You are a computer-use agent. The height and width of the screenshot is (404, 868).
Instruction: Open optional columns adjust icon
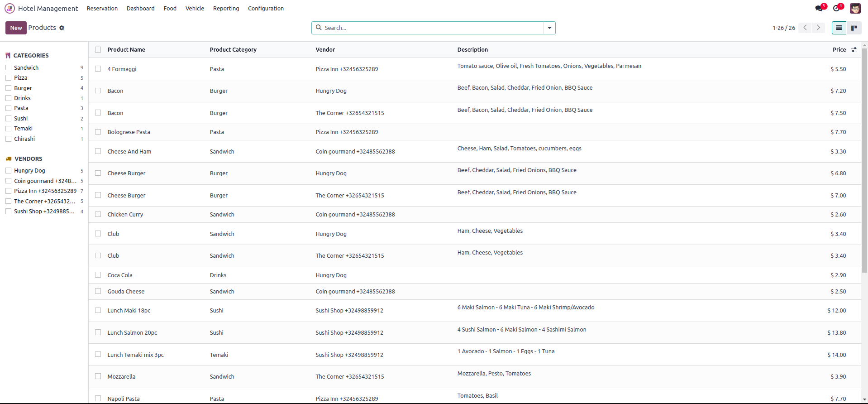point(854,50)
